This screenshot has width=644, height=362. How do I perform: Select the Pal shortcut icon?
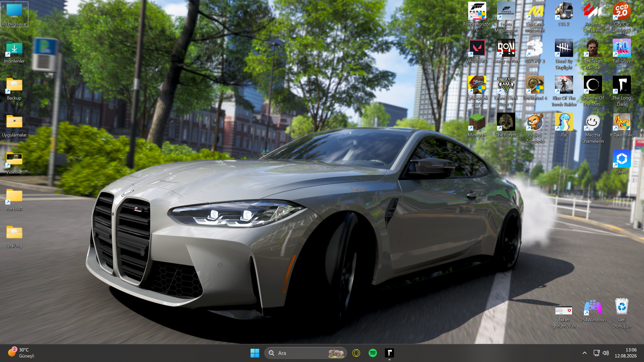(x=564, y=125)
